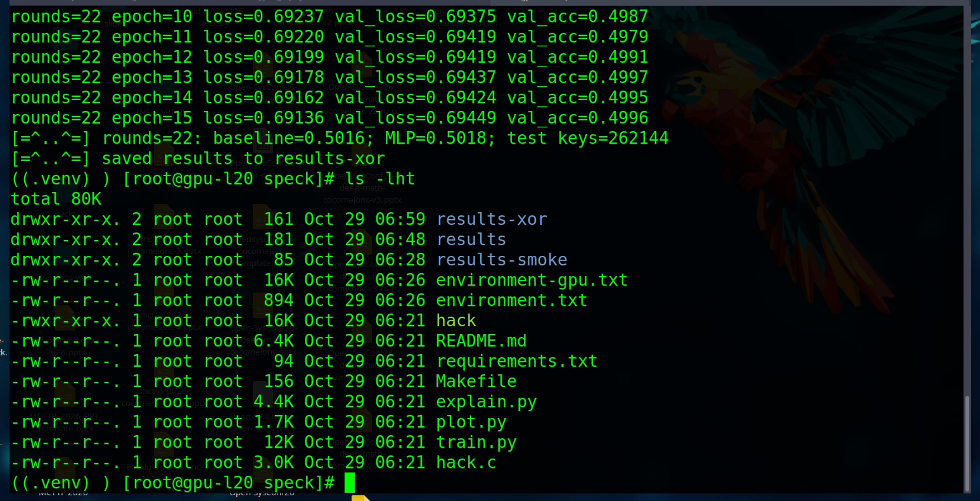The width and height of the screenshot is (980, 501).
Task: Click "val_acc=0.4991" on the epoch=12 line
Action: pyautogui.click(x=578, y=57)
